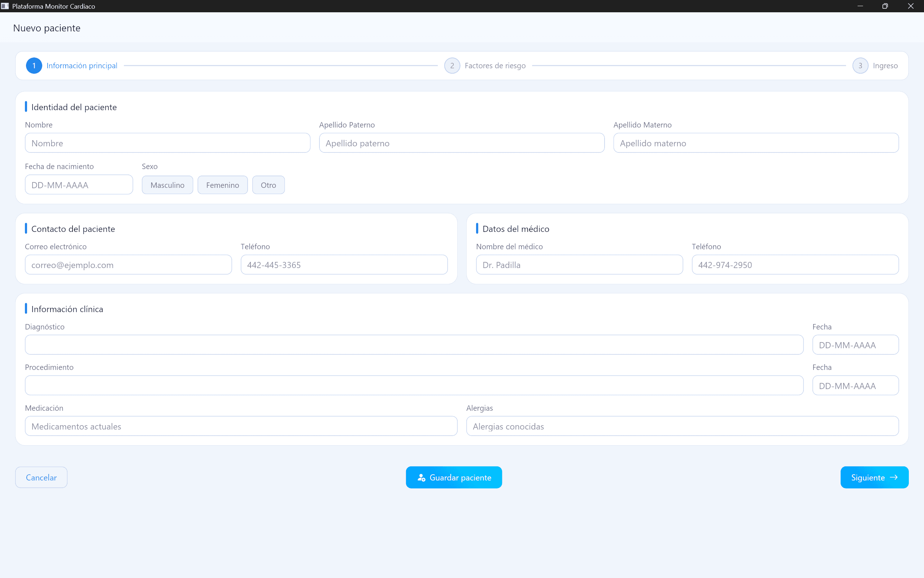The image size is (924, 578).
Task: Click the doctor's Teléfono field 442-974-2950
Action: click(796, 264)
